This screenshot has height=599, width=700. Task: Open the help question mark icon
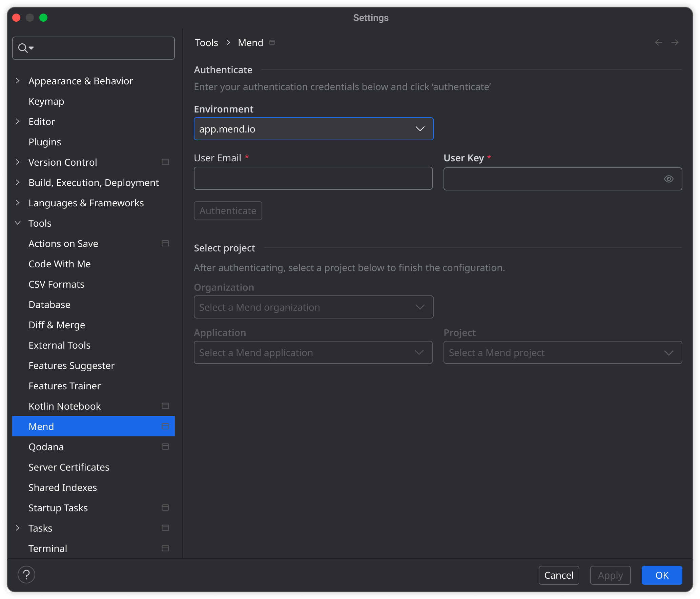pos(26,575)
